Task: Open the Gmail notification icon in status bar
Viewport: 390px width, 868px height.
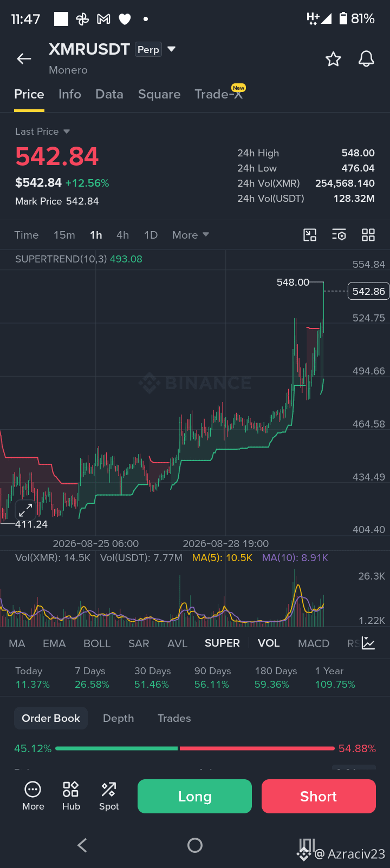Action: pos(103,19)
